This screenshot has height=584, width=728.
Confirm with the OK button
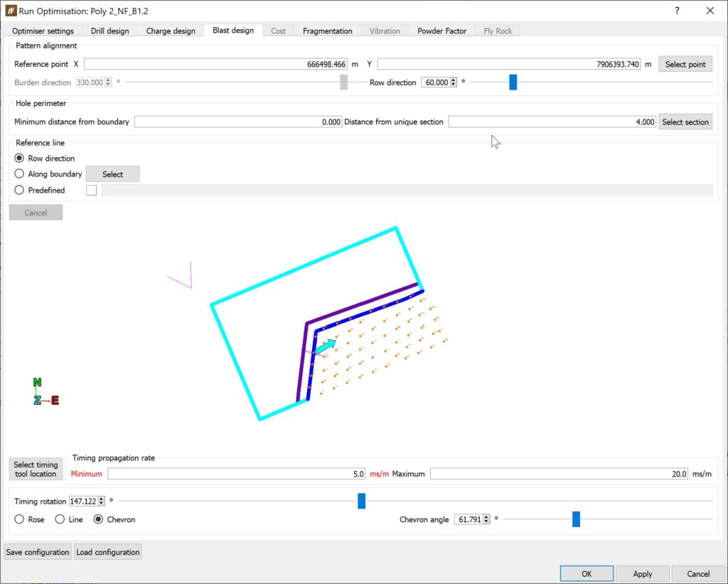[587, 574]
